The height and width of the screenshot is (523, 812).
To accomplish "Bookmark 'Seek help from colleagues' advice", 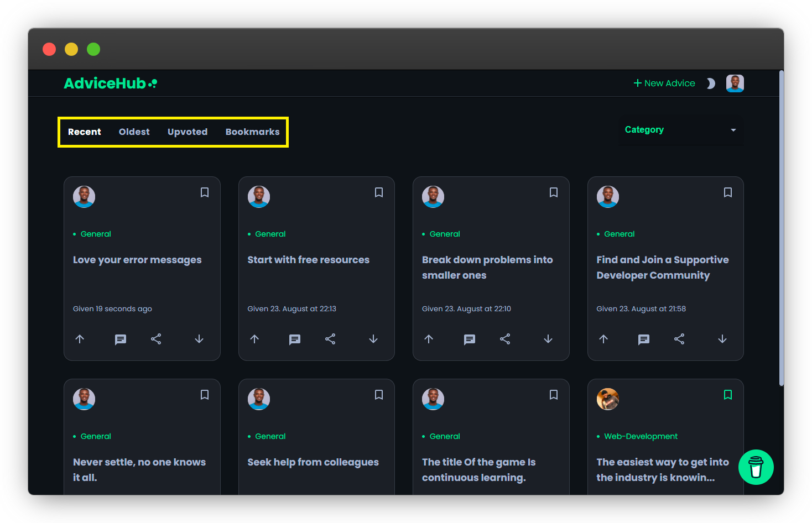I will (x=379, y=395).
